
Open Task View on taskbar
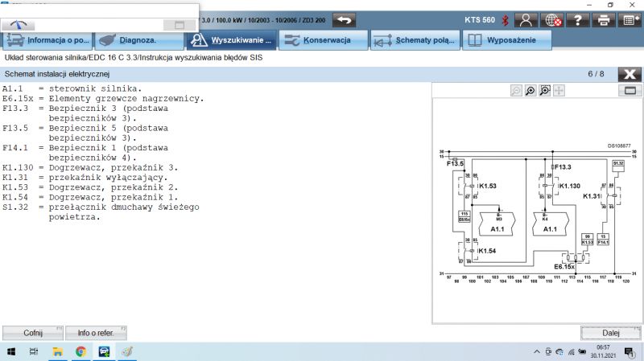pyautogui.click(x=34, y=351)
